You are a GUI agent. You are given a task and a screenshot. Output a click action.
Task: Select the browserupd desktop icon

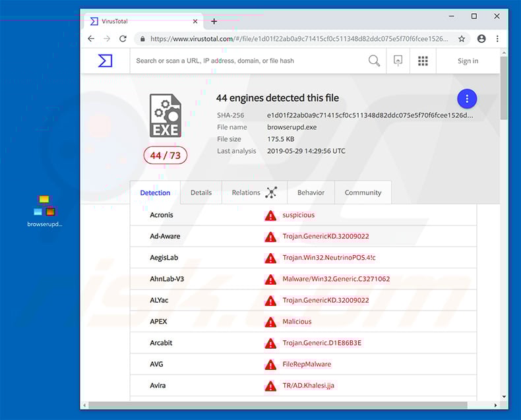pyautogui.click(x=45, y=211)
